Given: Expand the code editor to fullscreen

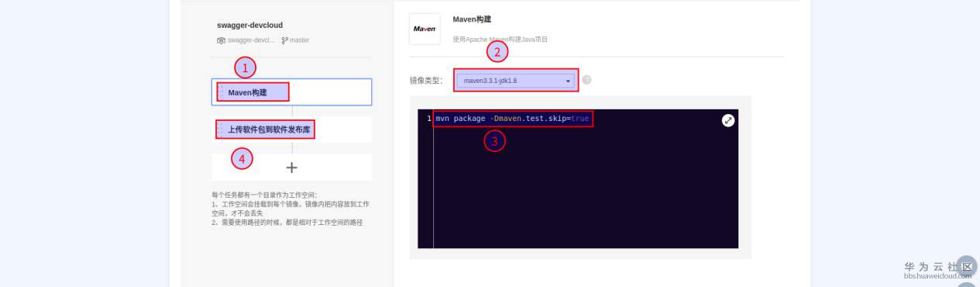Looking at the screenshot, I should click(728, 120).
